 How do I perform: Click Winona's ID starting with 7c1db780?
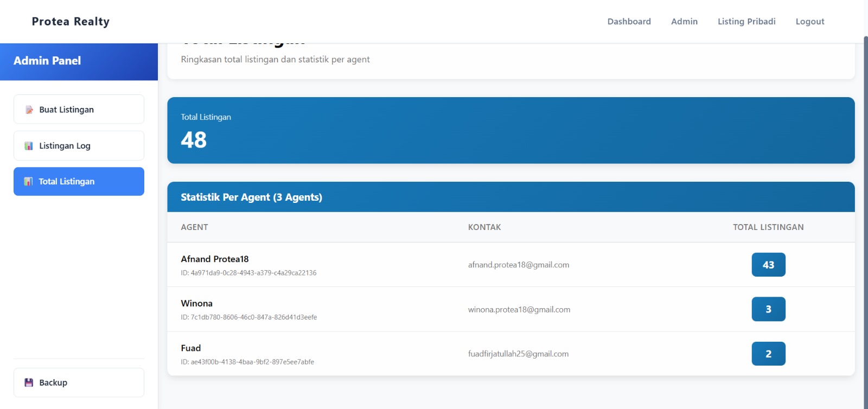[249, 317]
